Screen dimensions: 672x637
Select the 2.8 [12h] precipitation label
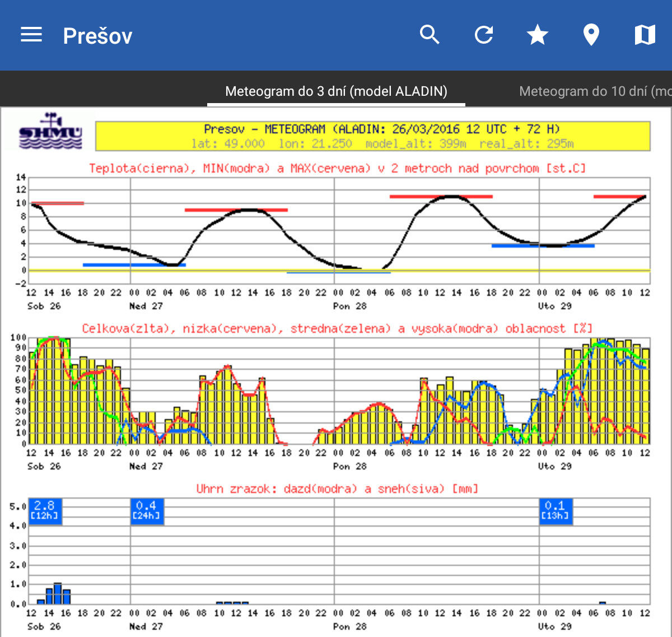(45, 511)
